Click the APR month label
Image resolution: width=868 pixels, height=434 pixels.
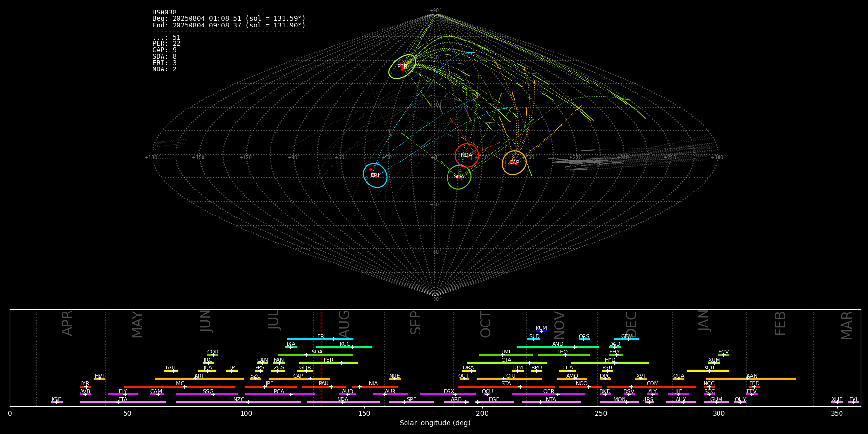[67, 323]
